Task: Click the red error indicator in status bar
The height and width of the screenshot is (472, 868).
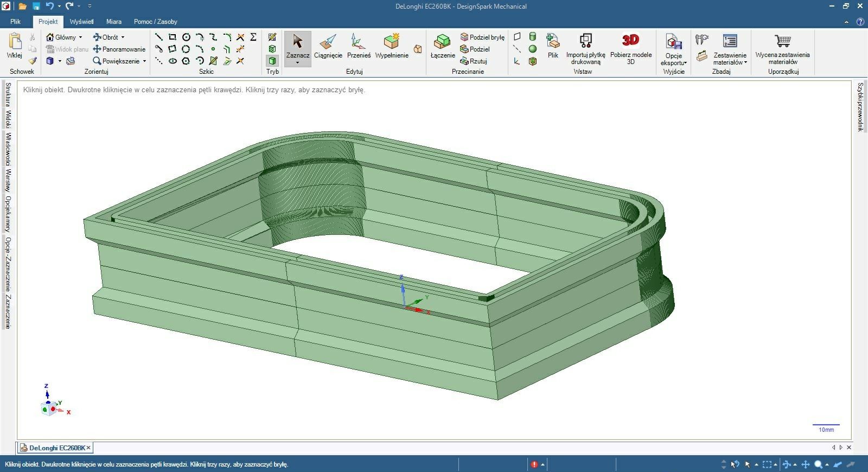Action: (534, 464)
